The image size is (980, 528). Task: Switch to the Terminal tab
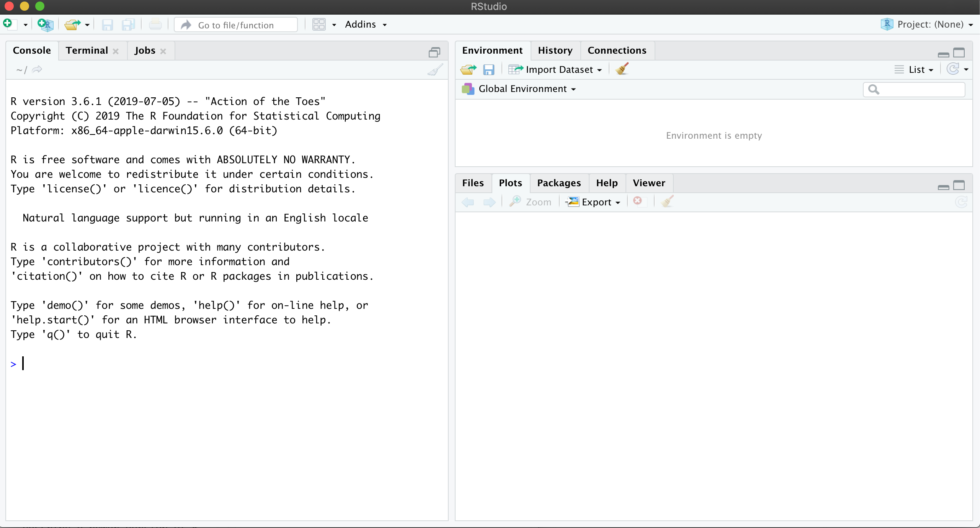click(87, 50)
